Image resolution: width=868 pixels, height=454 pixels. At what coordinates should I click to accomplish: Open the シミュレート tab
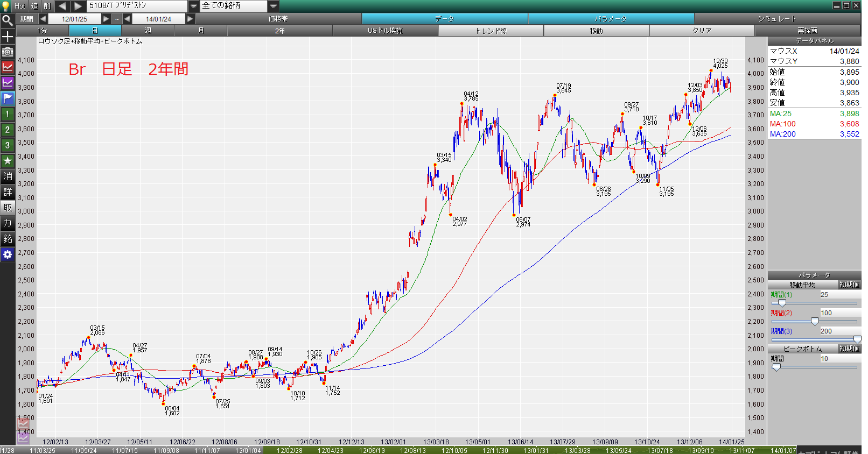[777, 19]
